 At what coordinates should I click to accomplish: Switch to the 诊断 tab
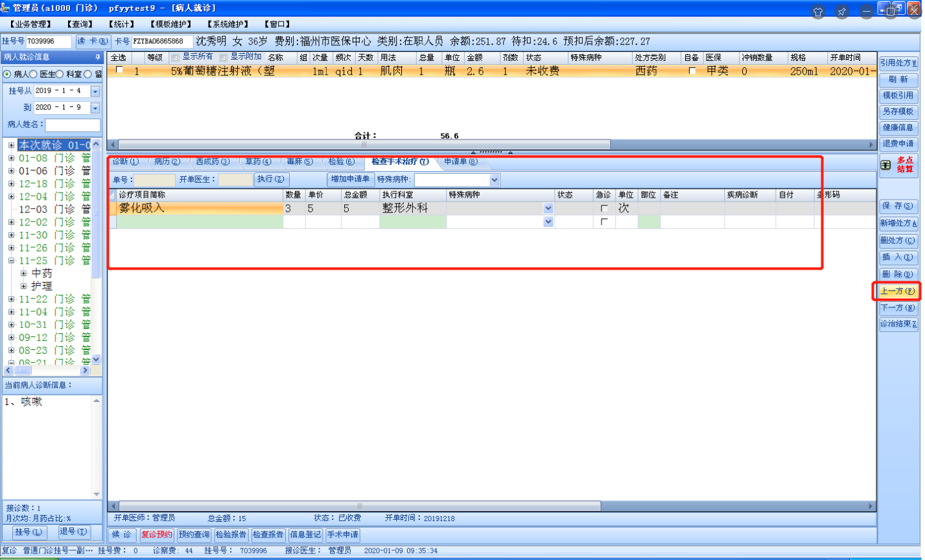(126, 162)
